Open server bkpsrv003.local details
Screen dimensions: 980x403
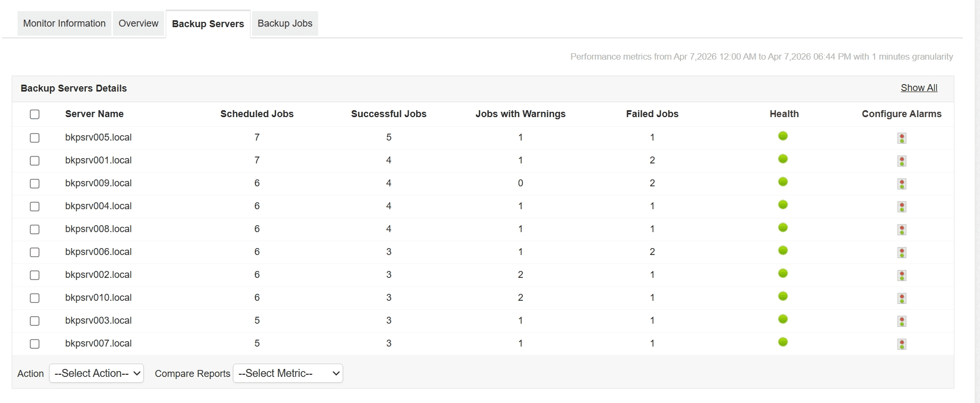(x=99, y=320)
